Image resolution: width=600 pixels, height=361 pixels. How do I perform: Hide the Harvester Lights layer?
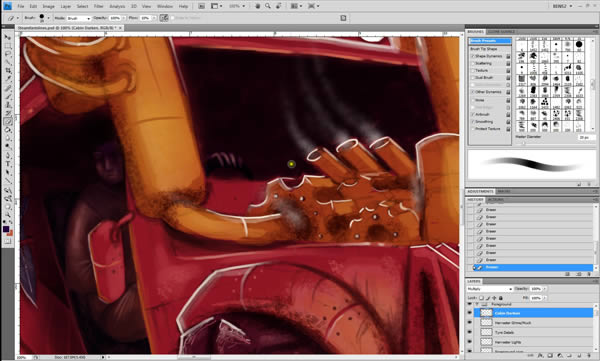click(470, 342)
